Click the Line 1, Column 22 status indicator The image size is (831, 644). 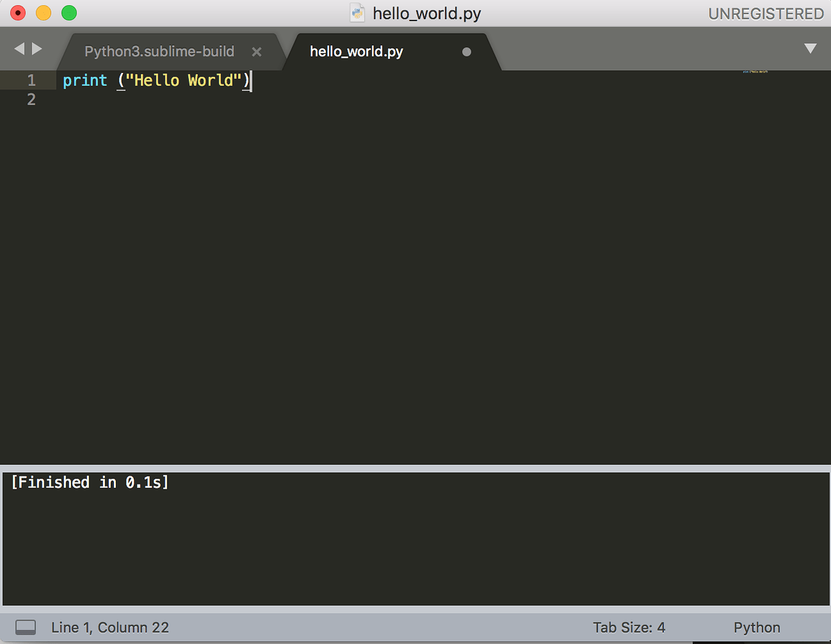(x=110, y=627)
